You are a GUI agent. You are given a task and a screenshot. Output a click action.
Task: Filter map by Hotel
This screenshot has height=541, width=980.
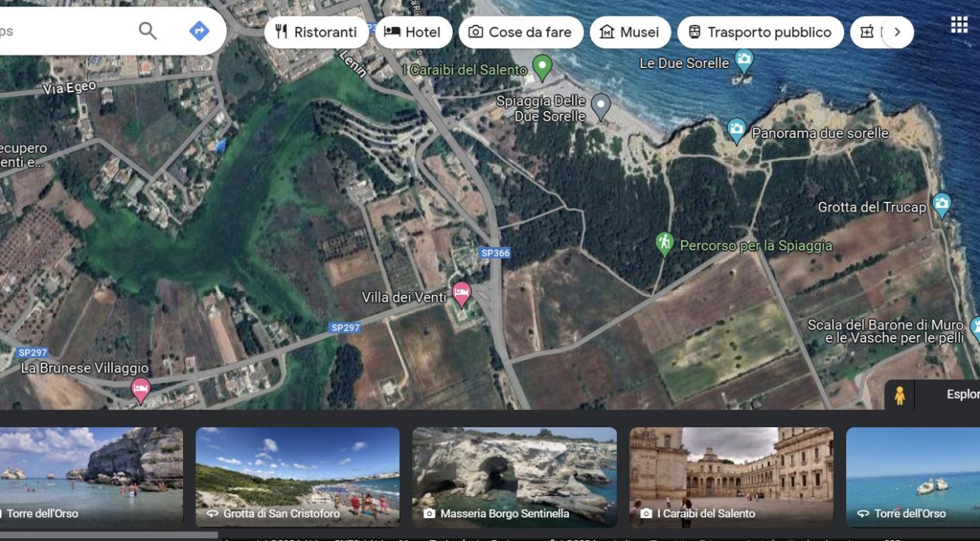[x=412, y=32]
